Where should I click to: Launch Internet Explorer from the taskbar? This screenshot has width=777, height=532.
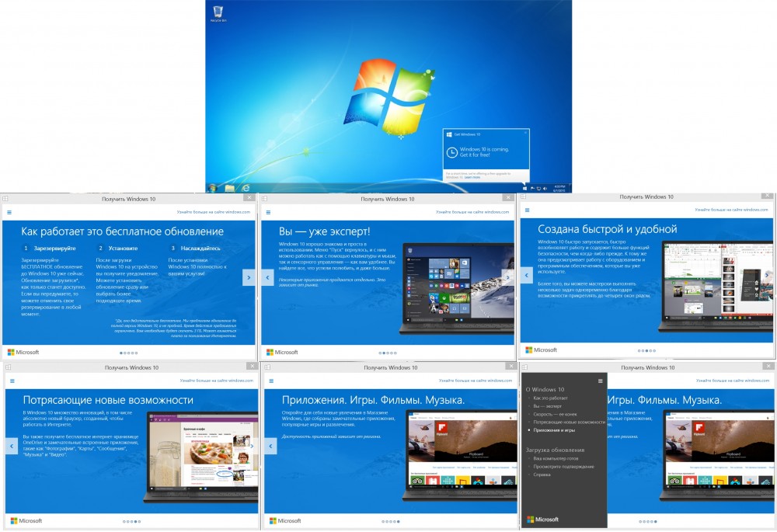pyautogui.click(x=246, y=188)
